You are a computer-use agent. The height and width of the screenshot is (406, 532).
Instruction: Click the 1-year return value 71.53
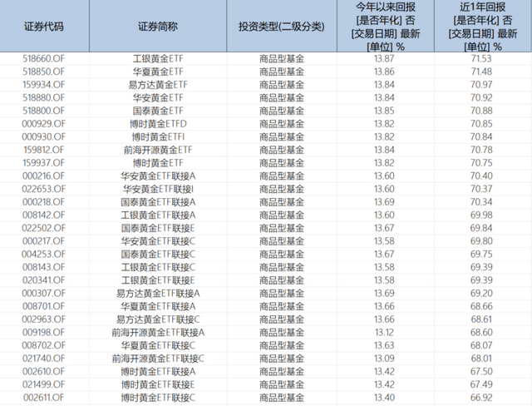481,59
